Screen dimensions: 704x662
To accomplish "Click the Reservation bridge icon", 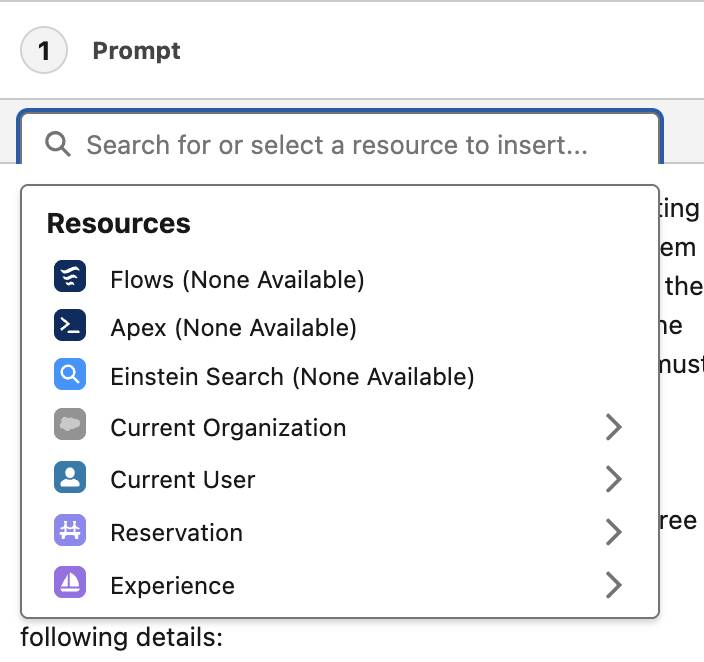I will [x=70, y=530].
